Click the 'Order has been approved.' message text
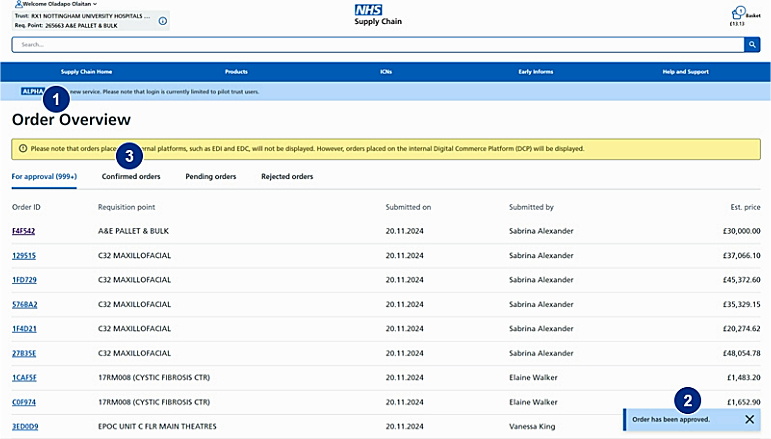The image size is (771, 439). [671, 419]
